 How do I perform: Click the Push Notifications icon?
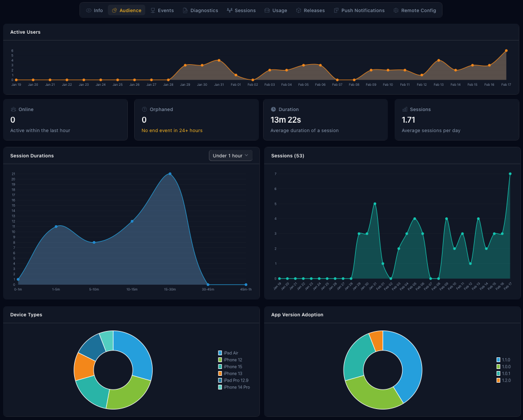click(x=337, y=10)
